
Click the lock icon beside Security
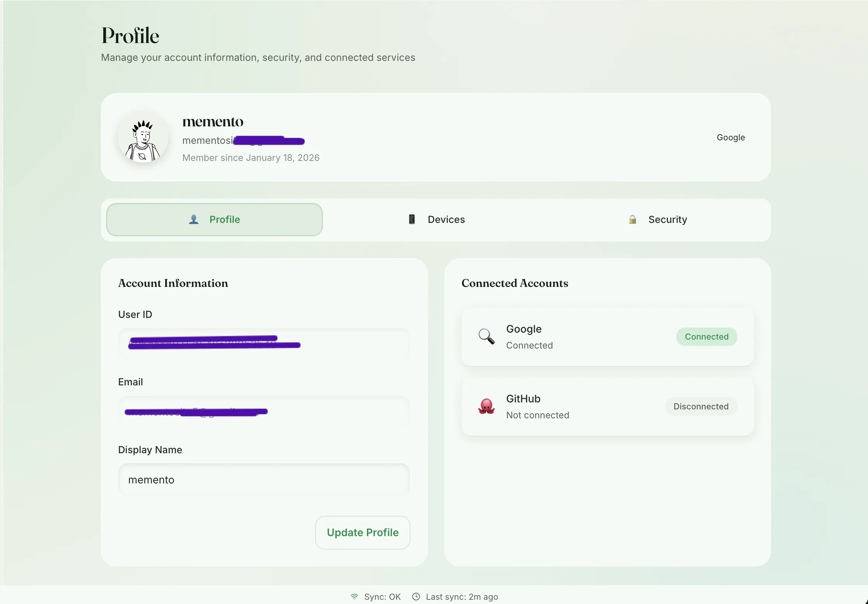633,219
